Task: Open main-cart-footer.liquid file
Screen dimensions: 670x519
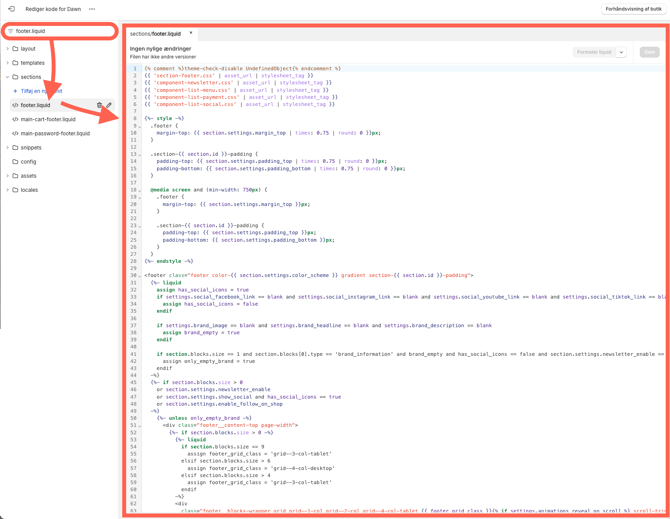Action: (48, 119)
